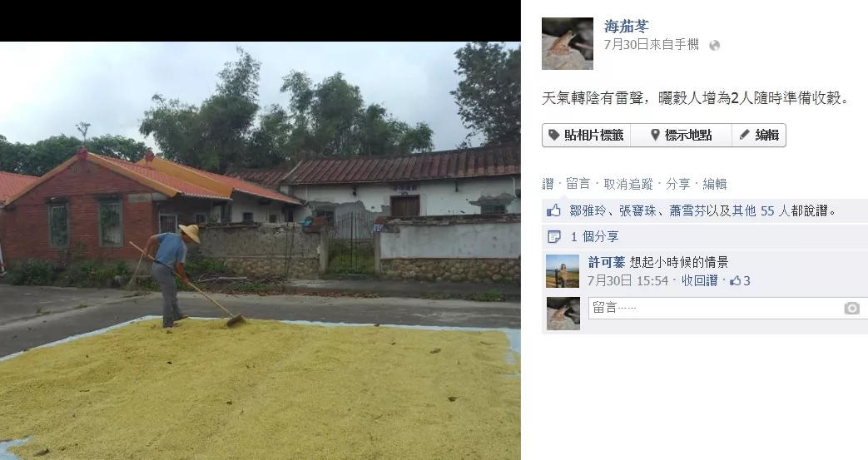
Task: Click the 編輯 text link in action row
Action: click(715, 184)
